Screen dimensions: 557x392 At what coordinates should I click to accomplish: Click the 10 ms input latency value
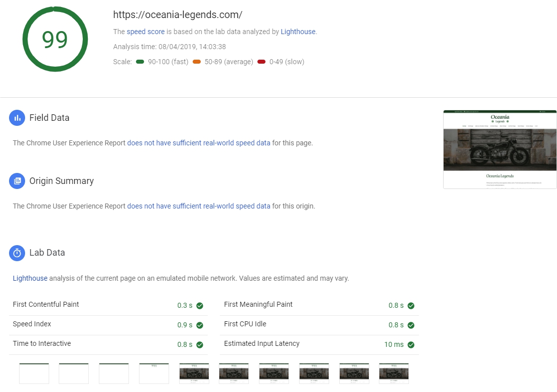click(x=394, y=344)
